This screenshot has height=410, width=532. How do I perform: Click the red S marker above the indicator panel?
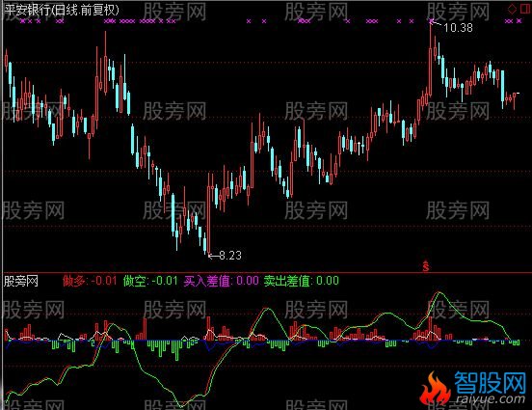[425, 266]
